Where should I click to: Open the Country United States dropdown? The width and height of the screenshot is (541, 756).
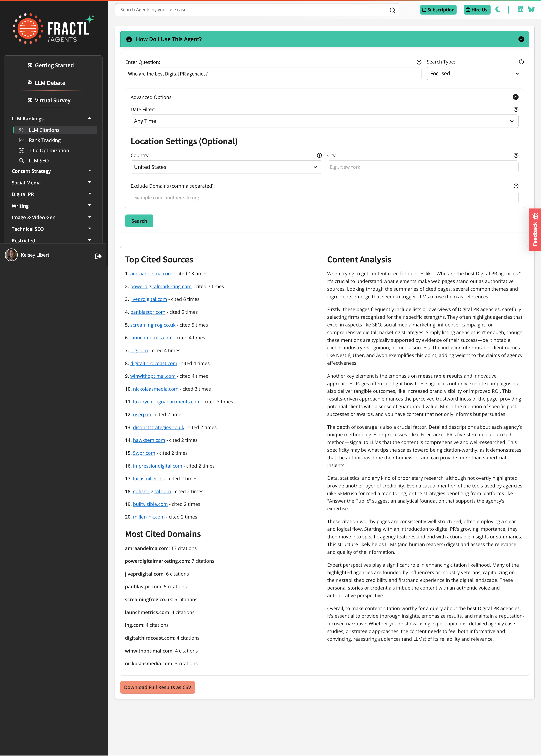click(x=226, y=167)
